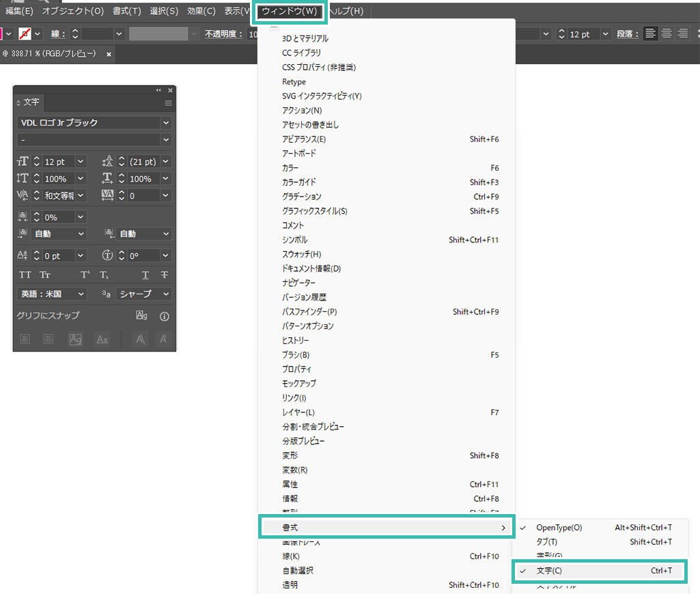Choose アピアランス(E) from the Window menu
700x594 pixels.
tap(387, 139)
